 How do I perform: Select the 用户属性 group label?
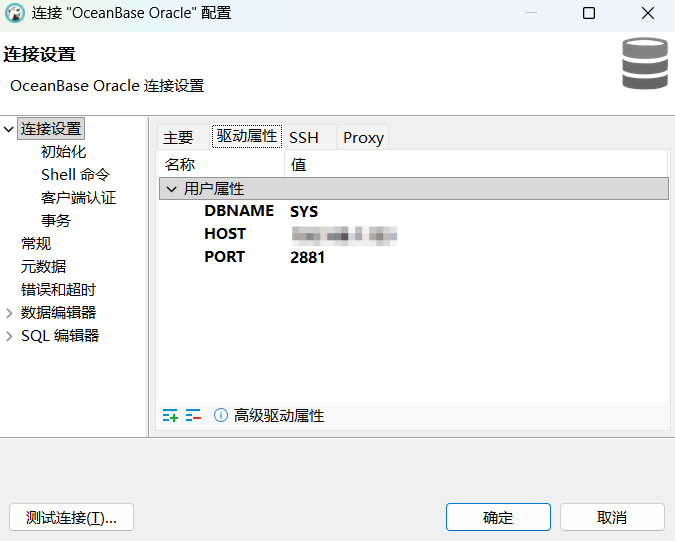[214, 189]
